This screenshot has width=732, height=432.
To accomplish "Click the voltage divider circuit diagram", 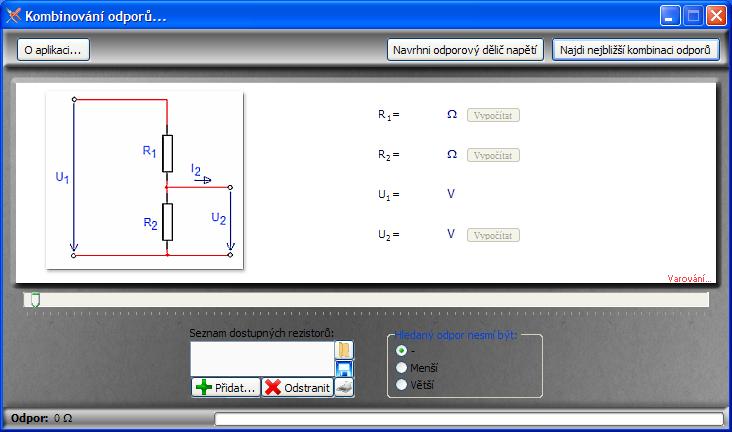I will pos(145,180).
